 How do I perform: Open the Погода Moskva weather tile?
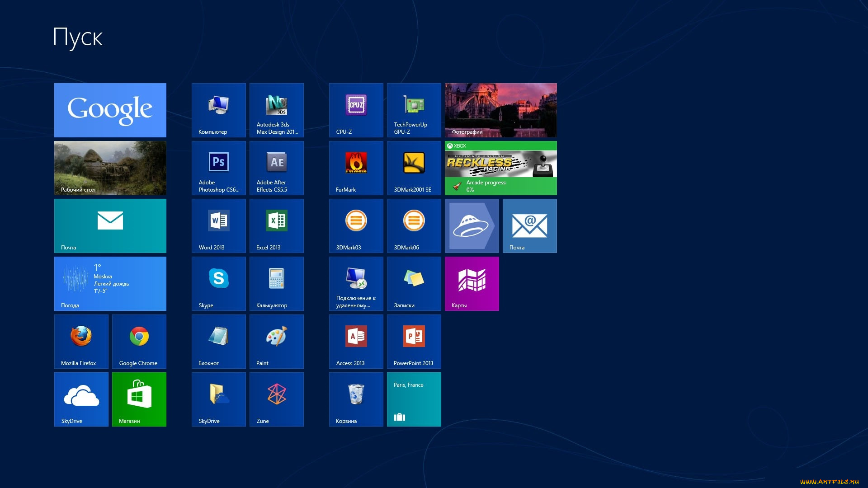point(110,284)
